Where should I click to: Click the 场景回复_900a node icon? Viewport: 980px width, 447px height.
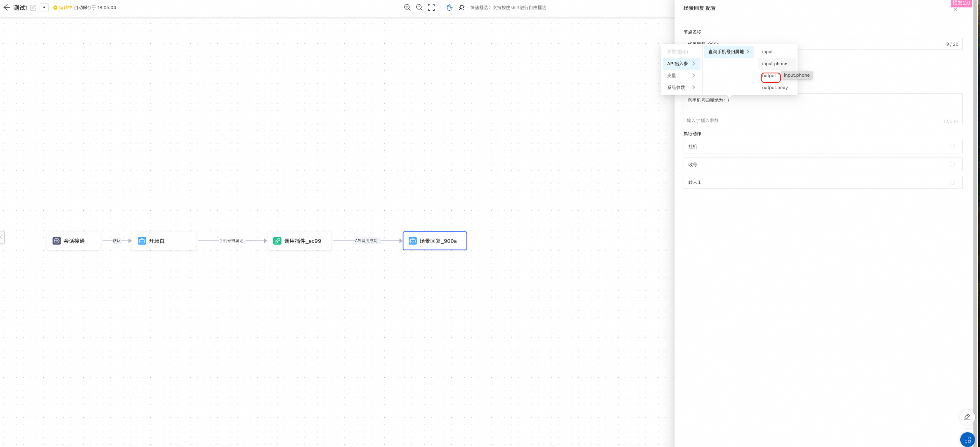(412, 241)
